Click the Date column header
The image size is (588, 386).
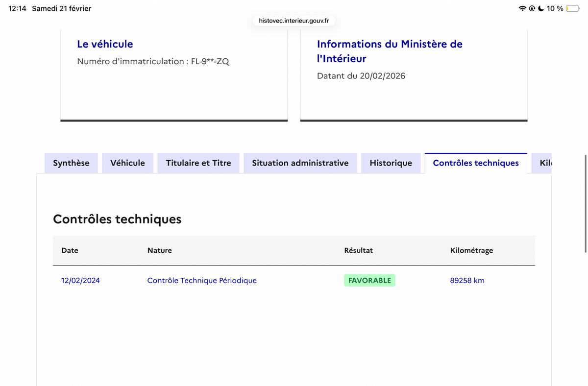[x=70, y=250]
